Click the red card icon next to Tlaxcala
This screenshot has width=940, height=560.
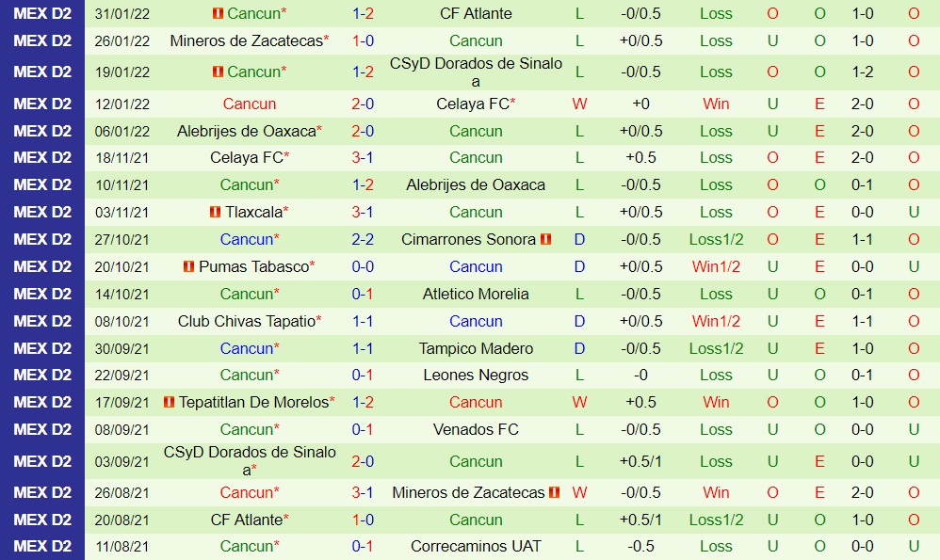pyautogui.click(x=215, y=212)
